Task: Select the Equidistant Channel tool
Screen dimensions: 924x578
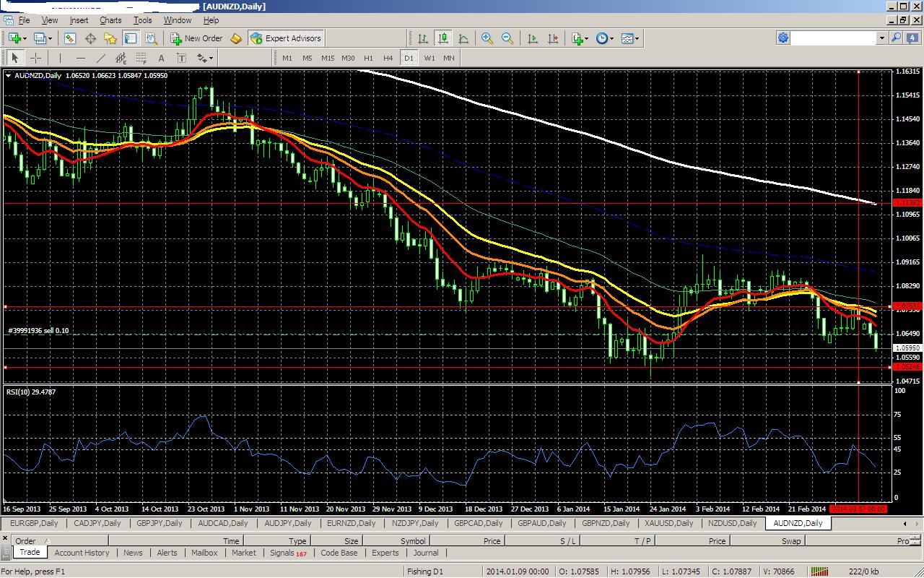Action: click(x=121, y=58)
